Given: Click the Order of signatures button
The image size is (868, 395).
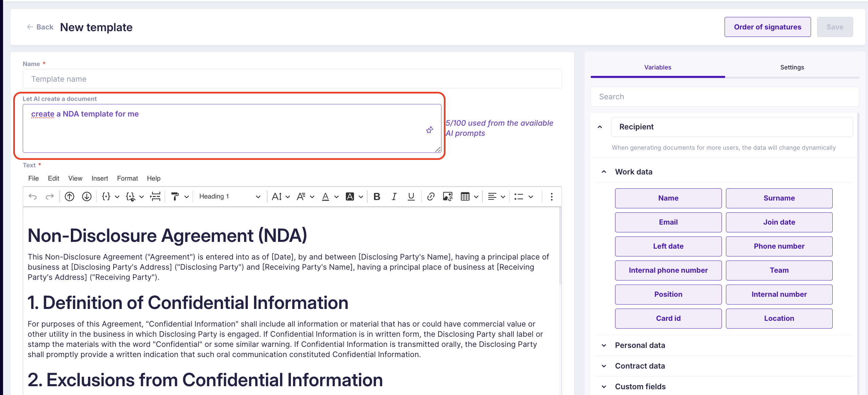Looking at the screenshot, I should pyautogui.click(x=768, y=27).
